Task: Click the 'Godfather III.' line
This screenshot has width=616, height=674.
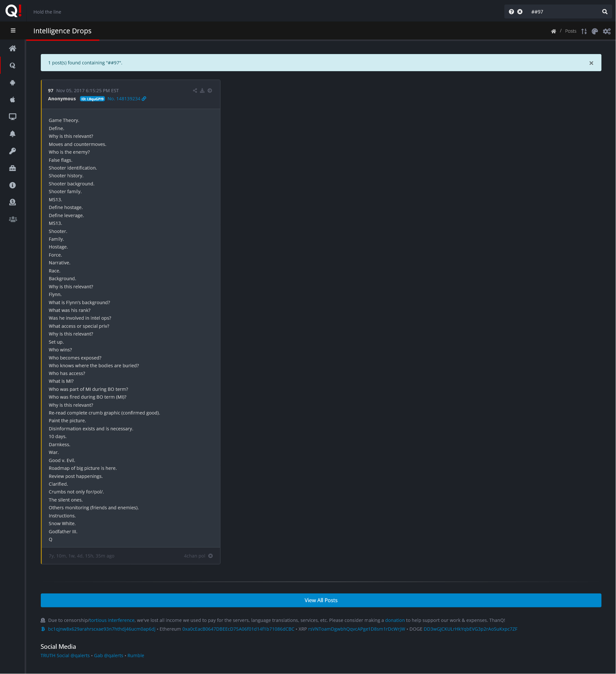Action: coord(63,532)
